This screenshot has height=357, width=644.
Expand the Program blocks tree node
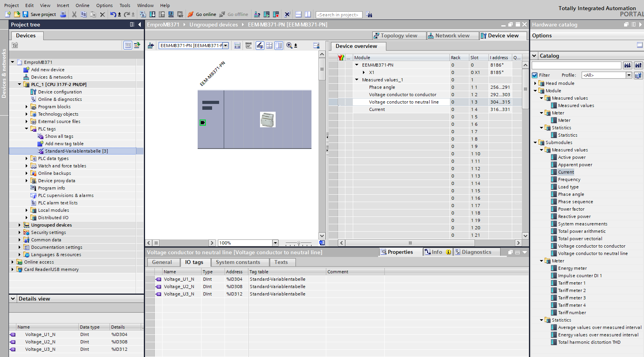27,107
